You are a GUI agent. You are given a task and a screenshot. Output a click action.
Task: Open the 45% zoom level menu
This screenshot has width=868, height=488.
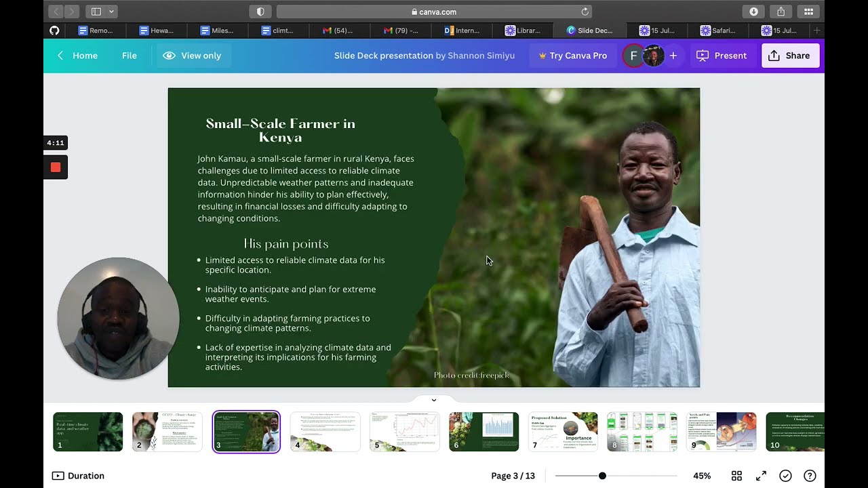tap(702, 476)
